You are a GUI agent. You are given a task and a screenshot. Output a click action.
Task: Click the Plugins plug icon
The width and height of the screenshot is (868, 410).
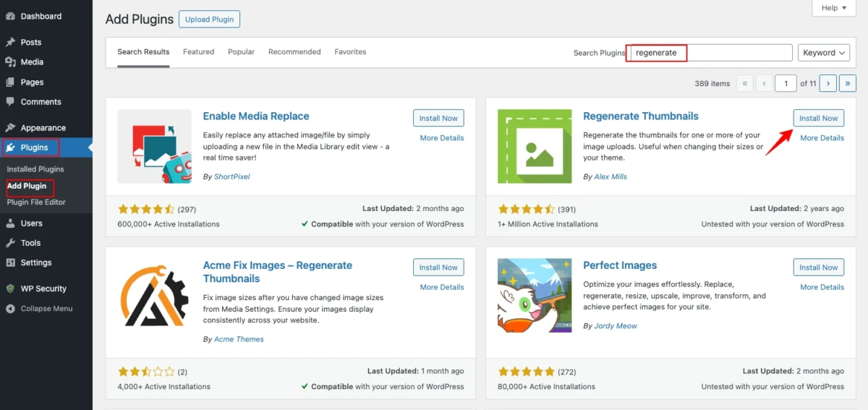point(11,148)
